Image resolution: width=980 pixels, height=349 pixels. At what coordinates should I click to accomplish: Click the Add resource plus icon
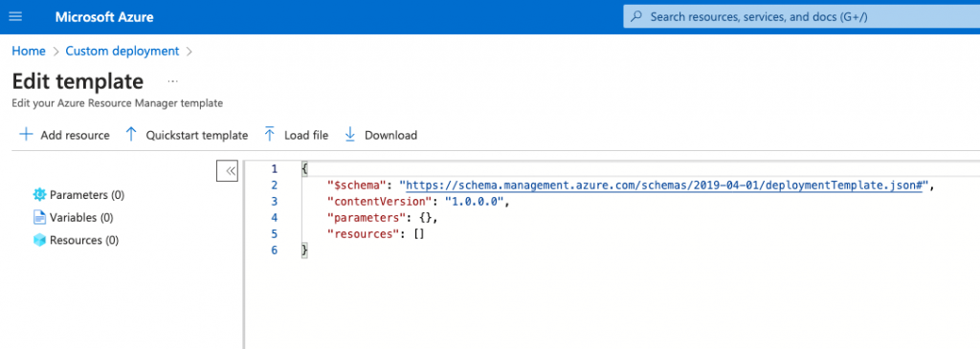[26, 134]
